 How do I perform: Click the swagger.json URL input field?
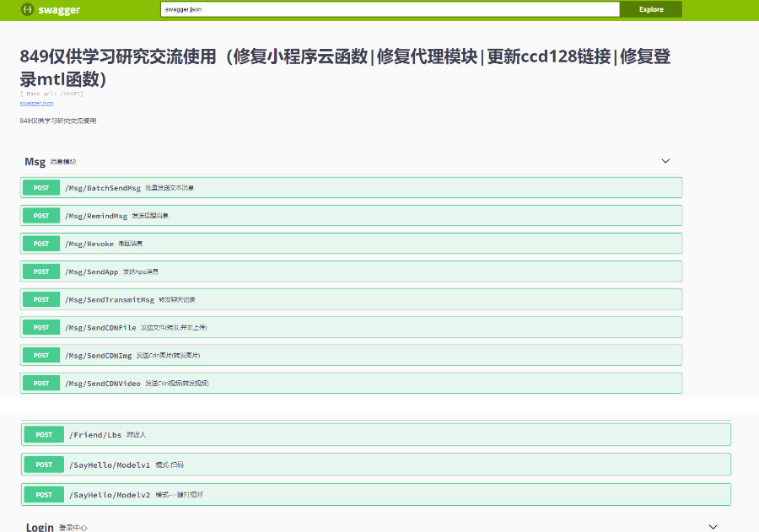390,9
